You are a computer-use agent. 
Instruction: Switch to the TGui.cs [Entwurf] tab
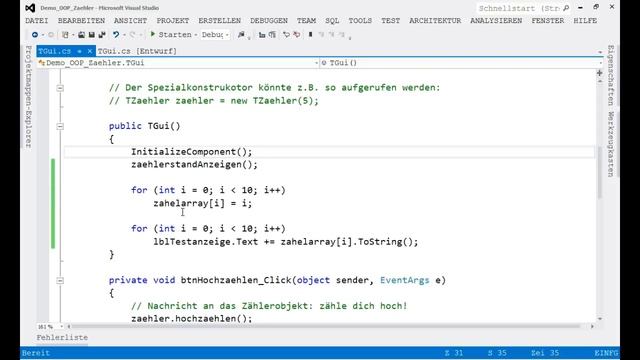[137, 51]
